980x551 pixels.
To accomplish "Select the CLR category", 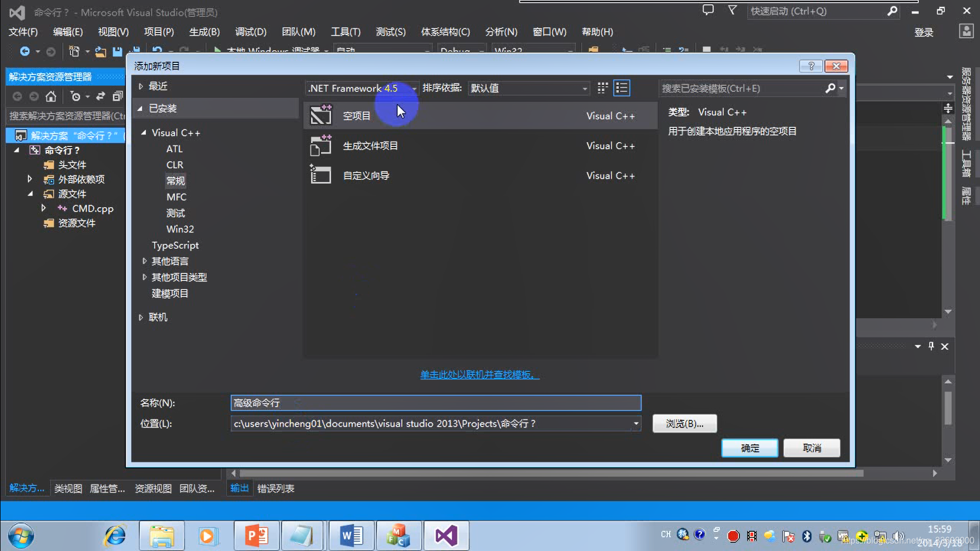I will point(175,165).
